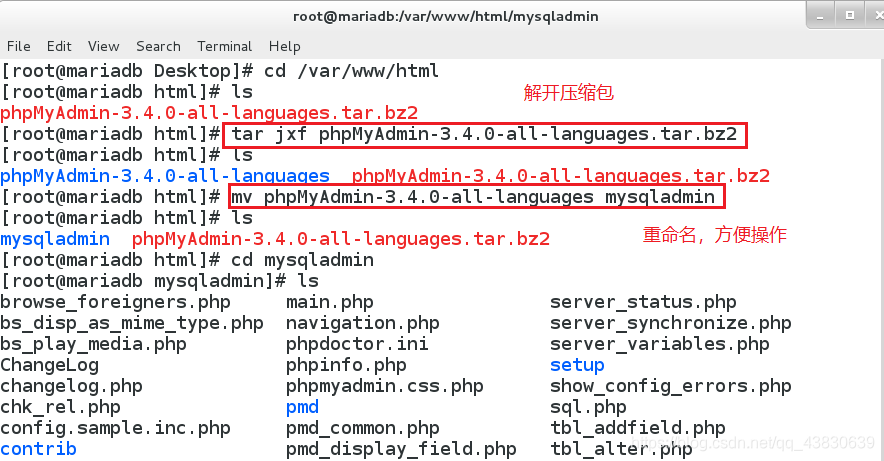Viewport: 884px width, 461px height.
Task: Minimize the terminal window
Action: [x=820, y=16]
